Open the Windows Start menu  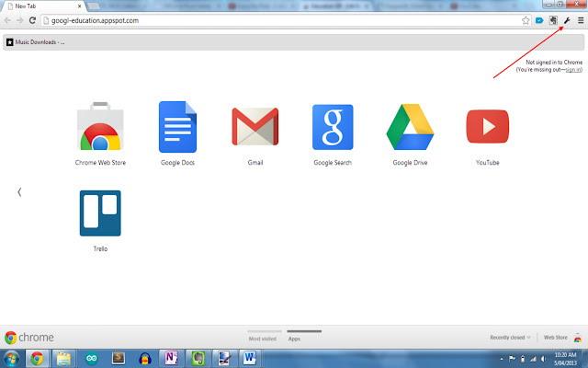[x=12, y=358]
